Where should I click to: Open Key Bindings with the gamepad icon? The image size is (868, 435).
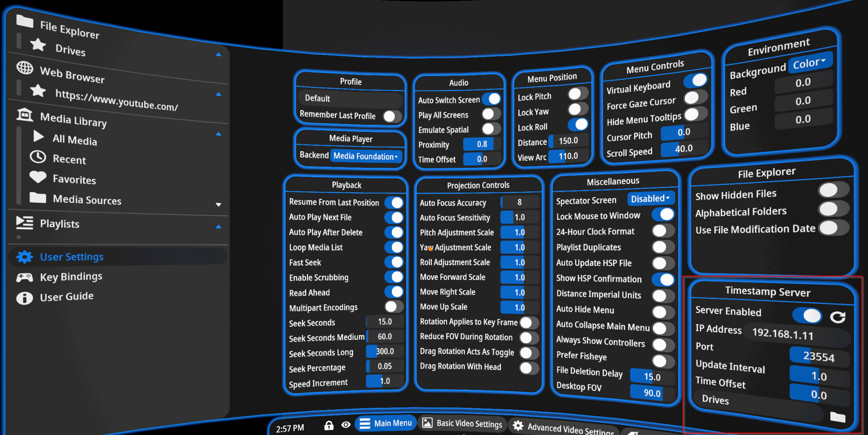click(x=25, y=277)
